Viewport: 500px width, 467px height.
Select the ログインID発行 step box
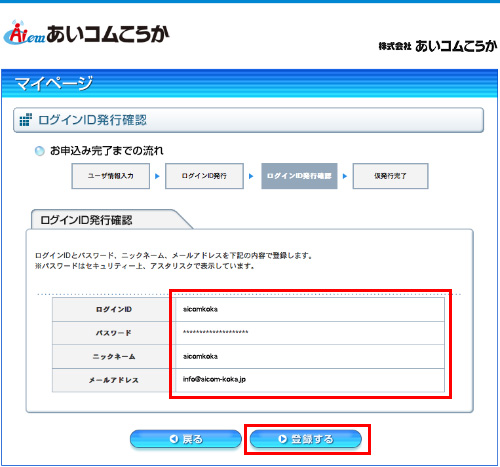204,176
